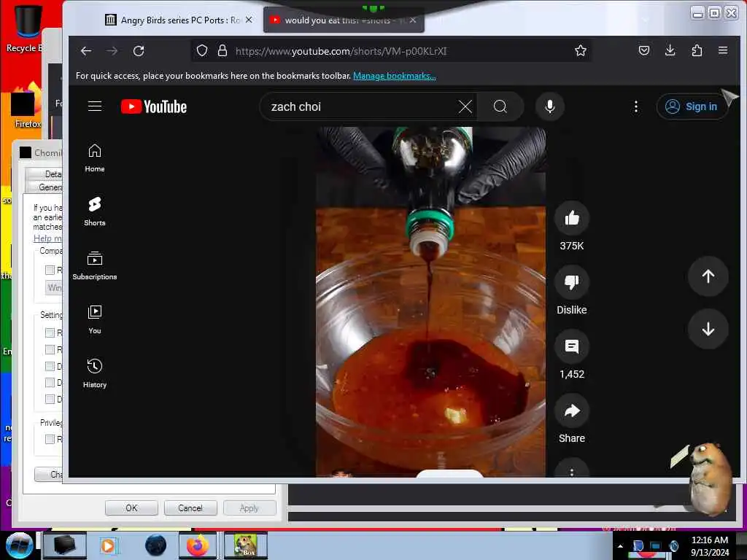This screenshot has width=747, height=560.
Task: Clear the zach choi search text
Action: 465,106
